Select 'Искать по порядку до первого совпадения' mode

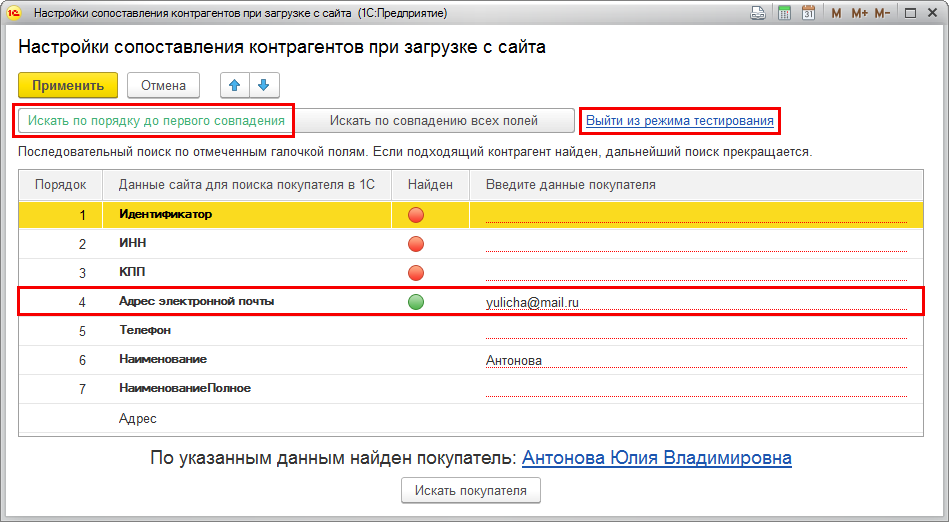[x=155, y=121]
